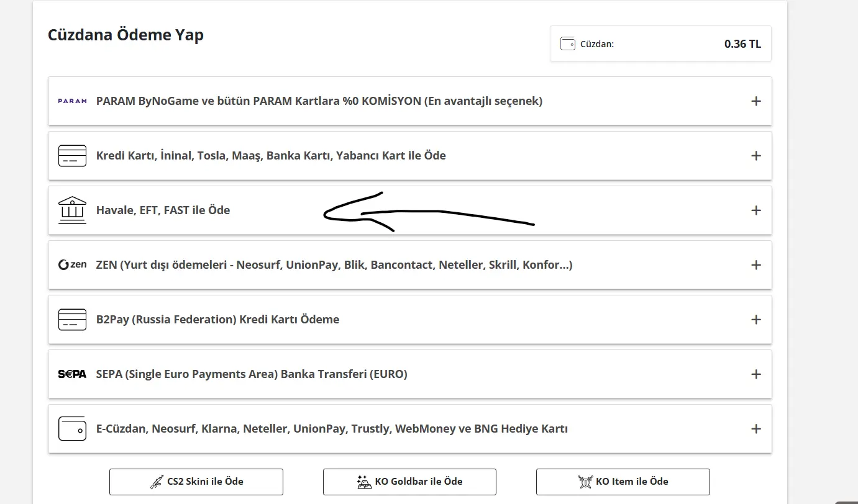The width and height of the screenshot is (858, 504).
Task: Click the crossed swords icon in KO Item button
Action: 585,482
